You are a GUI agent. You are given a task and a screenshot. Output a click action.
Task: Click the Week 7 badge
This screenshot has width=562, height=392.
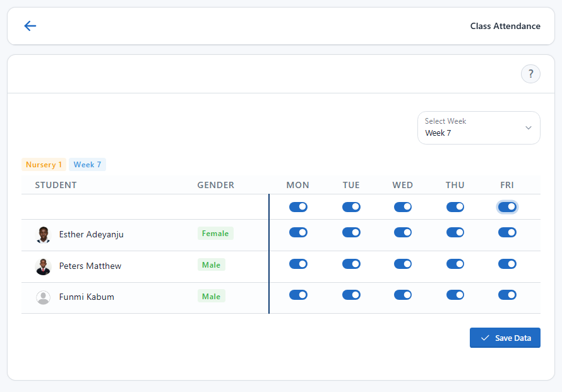click(87, 164)
